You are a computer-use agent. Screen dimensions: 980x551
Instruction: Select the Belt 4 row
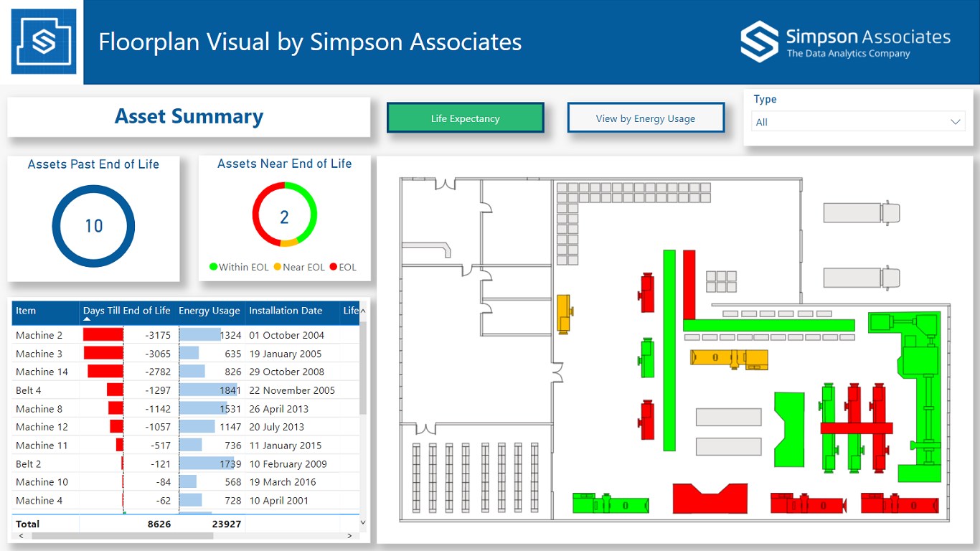click(186, 390)
